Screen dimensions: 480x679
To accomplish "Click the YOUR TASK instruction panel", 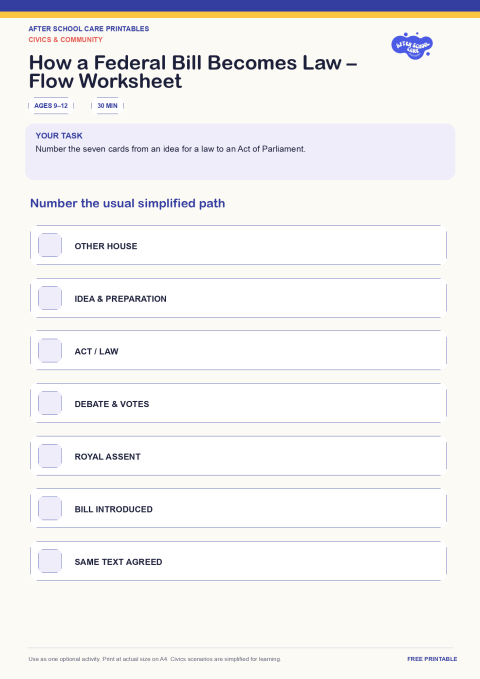I will tap(240, 152).
